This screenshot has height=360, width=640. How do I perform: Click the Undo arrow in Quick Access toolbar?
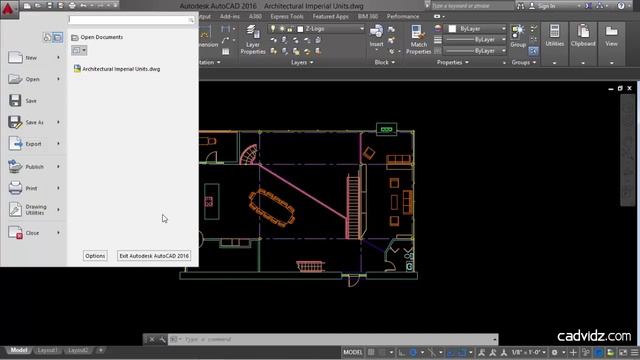[83, 6]
